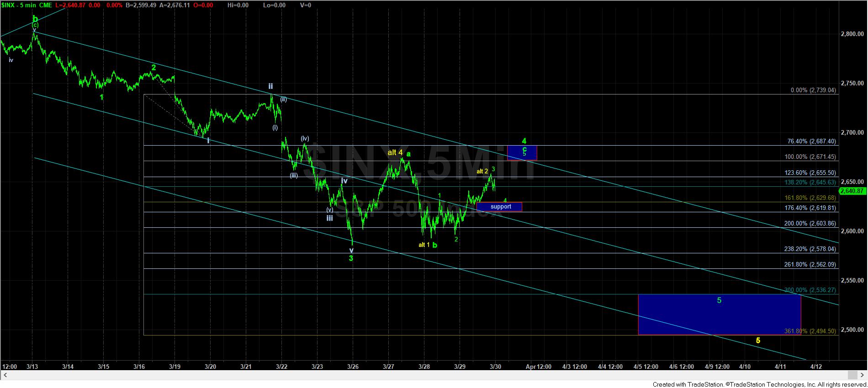
Task: Click the green '4' above small blue box
Action: click(x=525, y=141)
